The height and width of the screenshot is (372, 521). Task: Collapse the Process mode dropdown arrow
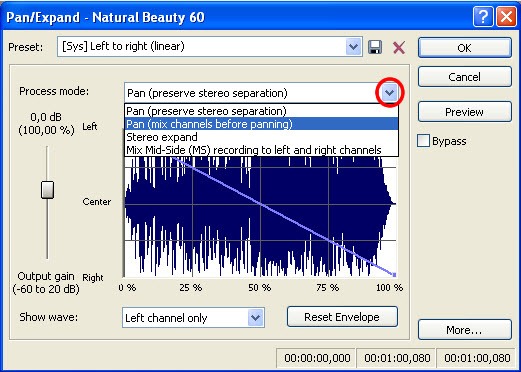[389, 93]
